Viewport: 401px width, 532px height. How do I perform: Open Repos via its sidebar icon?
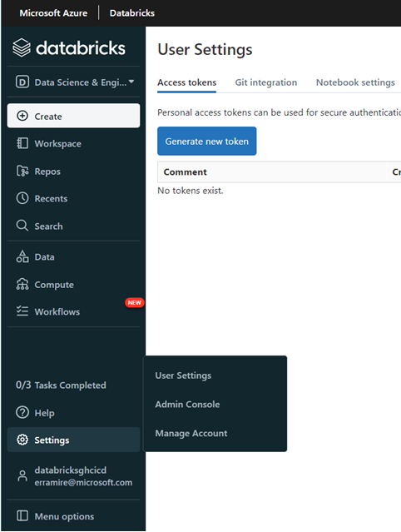22,171
